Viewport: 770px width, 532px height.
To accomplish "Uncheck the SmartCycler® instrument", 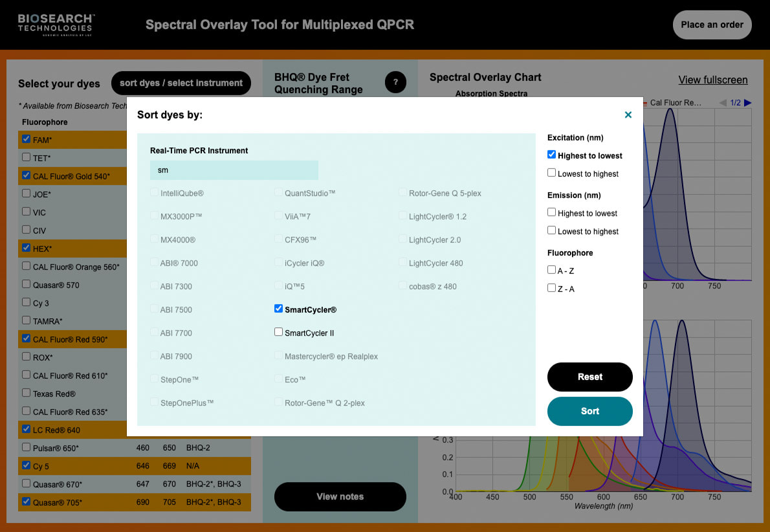I will coord(278,309).
